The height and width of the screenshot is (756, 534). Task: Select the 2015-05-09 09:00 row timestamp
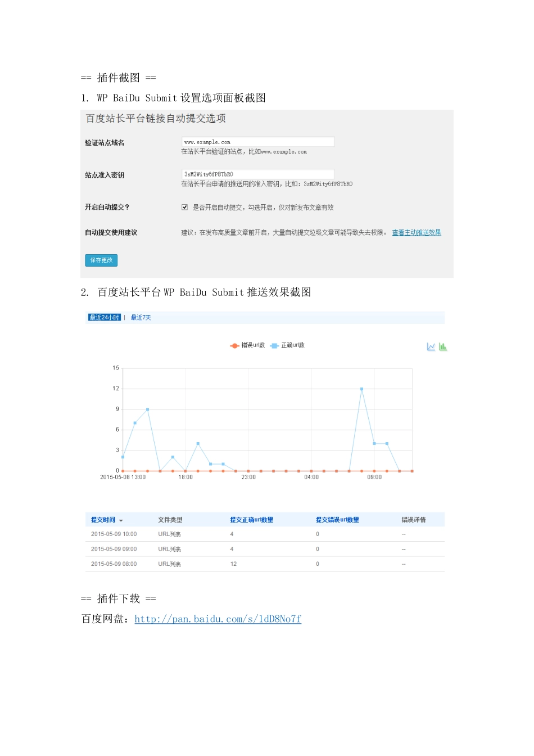coord(114,549)
